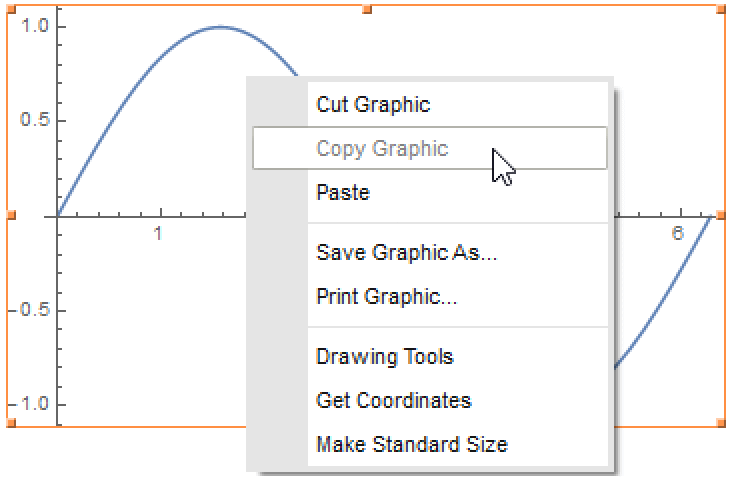Click the 0.5 y-axis tick label
The width and height of the screenshot is (732, 478).
click(x=35, y=120)
